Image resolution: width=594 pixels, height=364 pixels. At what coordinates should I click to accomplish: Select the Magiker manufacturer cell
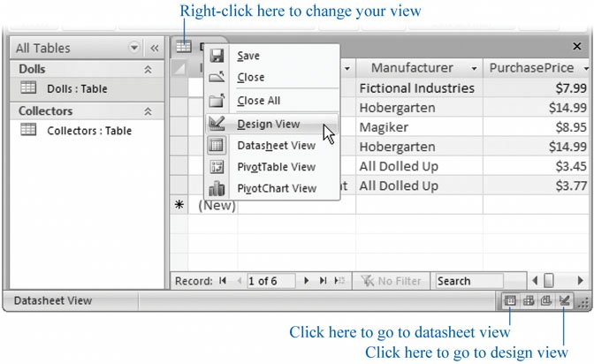(419, 127)
